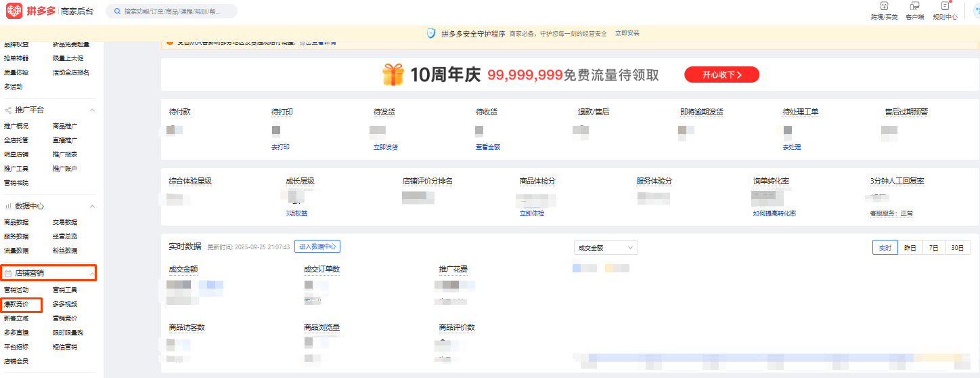The image size is (980, 378).
Task: Collapse the 店铺营销 sidebar section
Action: [x=93, y=273]
